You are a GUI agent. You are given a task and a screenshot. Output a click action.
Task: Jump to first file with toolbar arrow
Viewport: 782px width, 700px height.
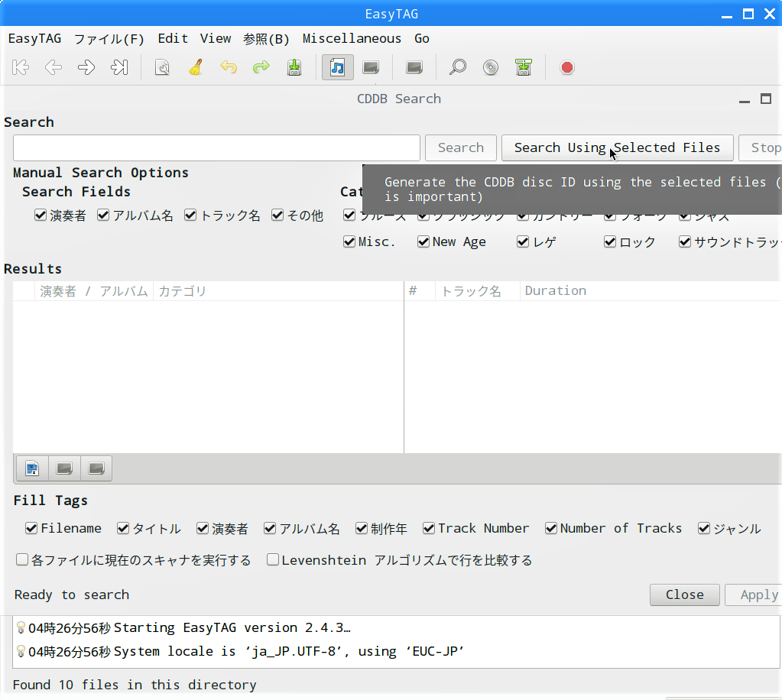click(21, 67)
